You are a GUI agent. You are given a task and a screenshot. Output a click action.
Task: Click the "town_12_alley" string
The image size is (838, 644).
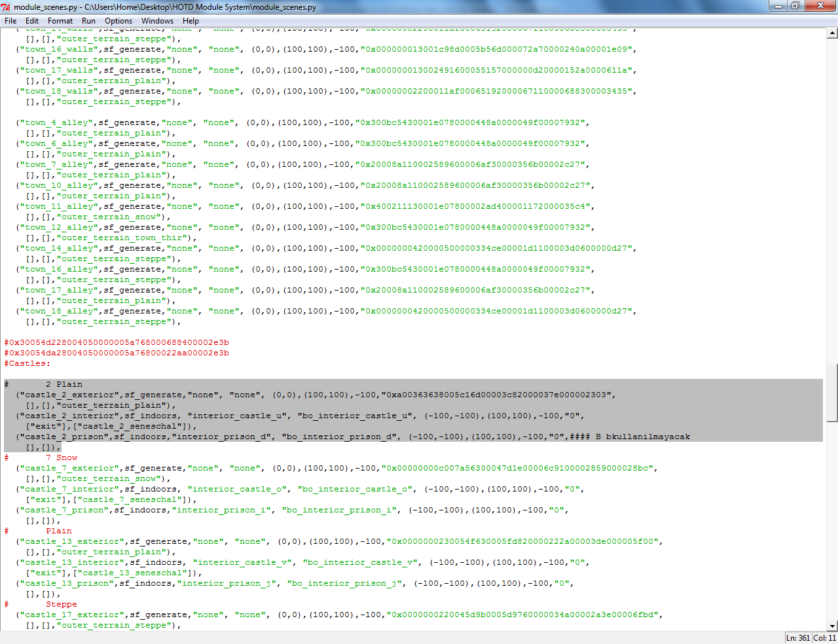pyautogui.click(x=60, y=227)
